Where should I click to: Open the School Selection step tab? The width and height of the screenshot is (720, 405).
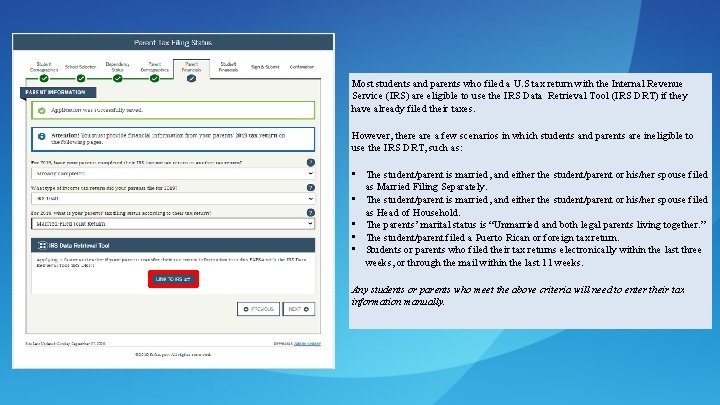coord(81,67)
